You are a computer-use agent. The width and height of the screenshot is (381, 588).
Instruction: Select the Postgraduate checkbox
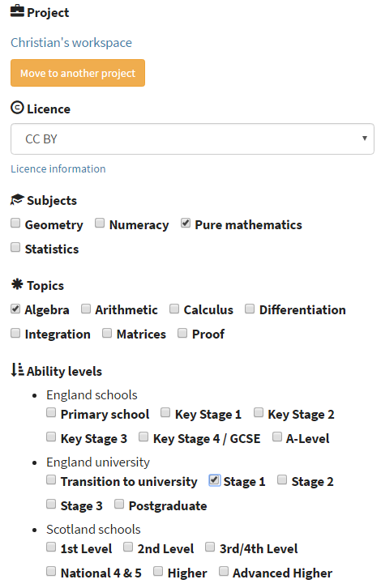click(x=119, y=504)
